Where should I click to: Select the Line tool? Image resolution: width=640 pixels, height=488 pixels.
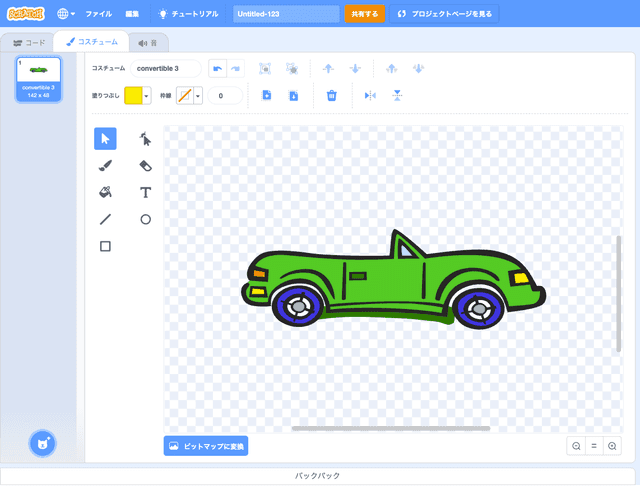105,219
